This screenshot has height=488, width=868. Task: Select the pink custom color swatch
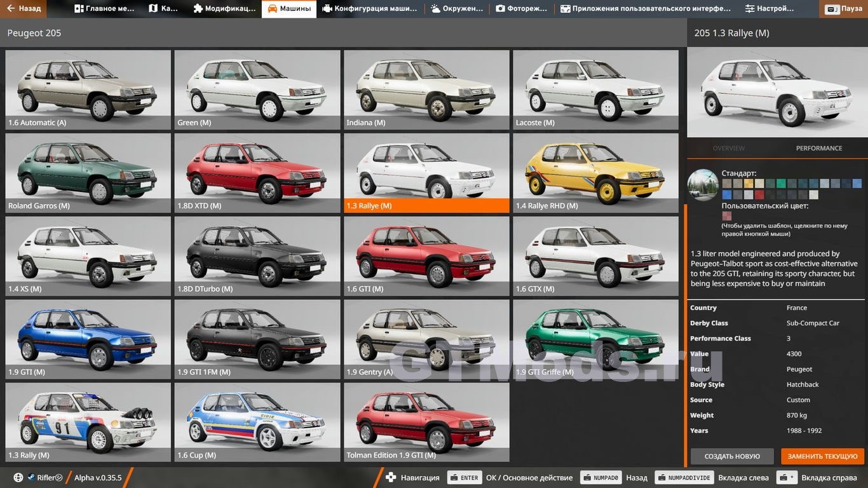[x=726, y=216]
